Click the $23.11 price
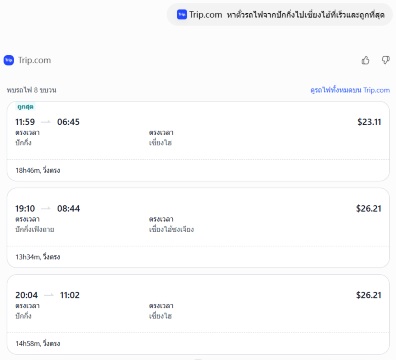Screen dimensions: 396x360 click(x=369, y=122)
